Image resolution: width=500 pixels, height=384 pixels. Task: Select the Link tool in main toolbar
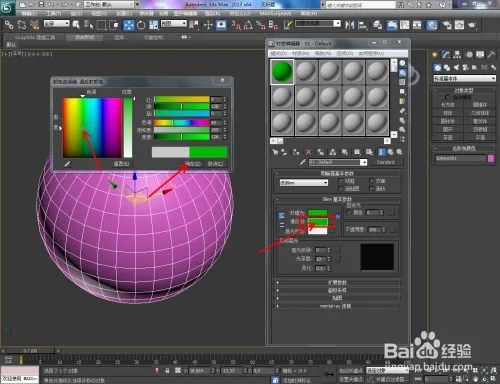point(9,25)
